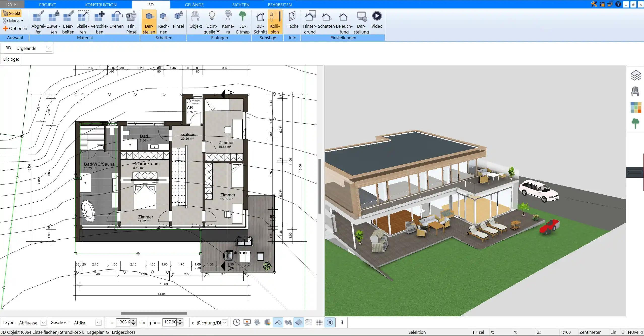Click the horizontal scrollbar of the plan view
Screen dimensions: 644x336
[x=154, y=313]
